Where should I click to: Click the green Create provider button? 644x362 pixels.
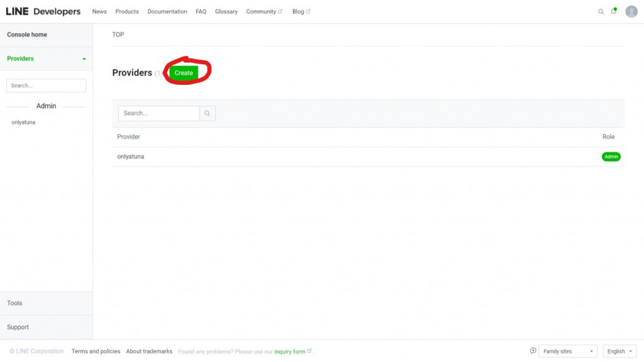[x=184, y=73]
